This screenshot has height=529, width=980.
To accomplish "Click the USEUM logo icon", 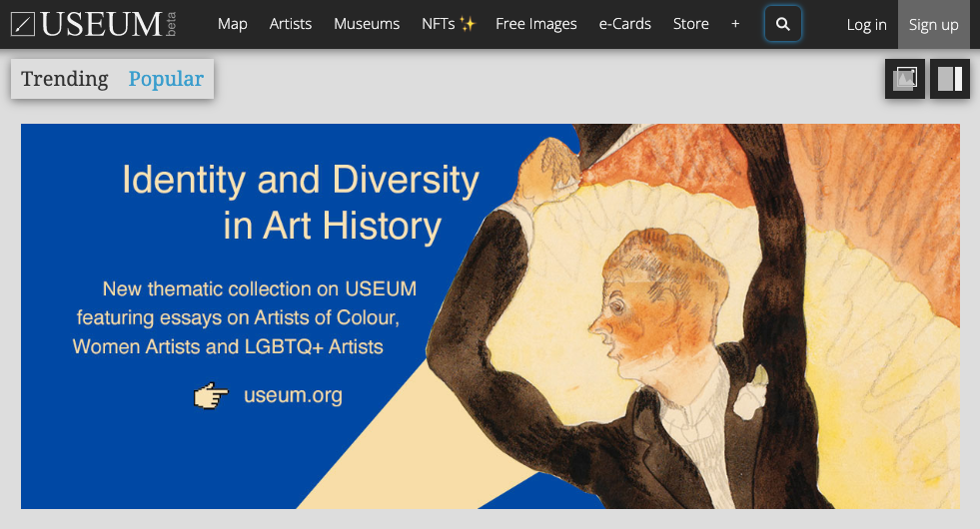I will coord(23,24).
